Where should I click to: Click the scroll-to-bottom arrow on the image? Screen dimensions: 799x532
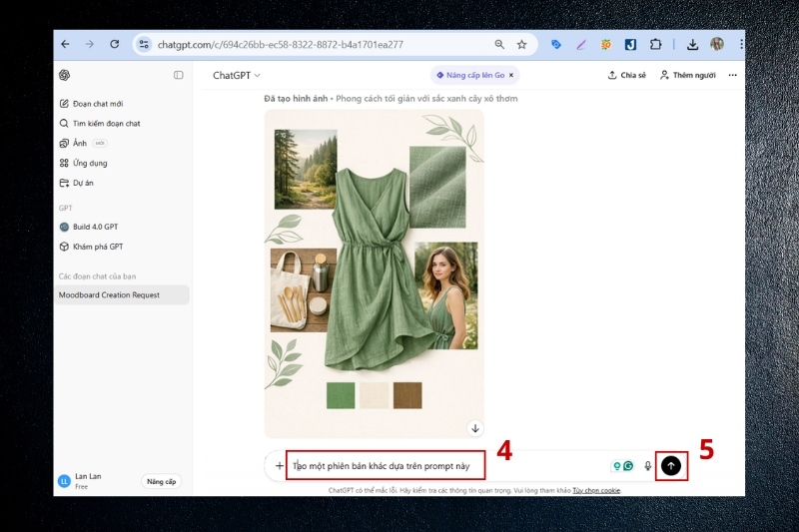tap(475, 428)
